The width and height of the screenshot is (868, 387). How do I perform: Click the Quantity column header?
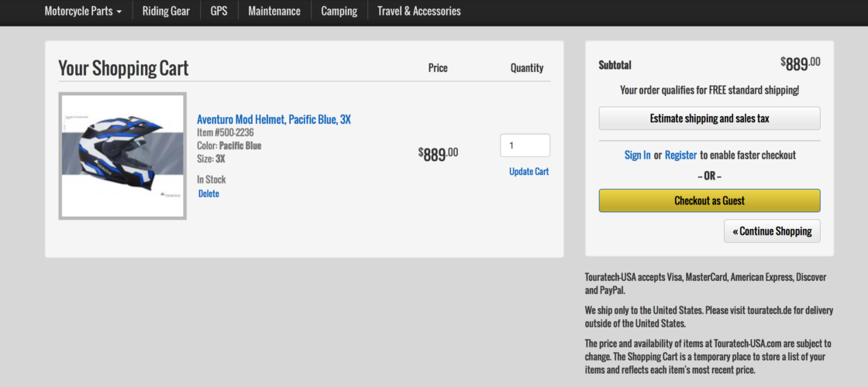tap(526, 68)
